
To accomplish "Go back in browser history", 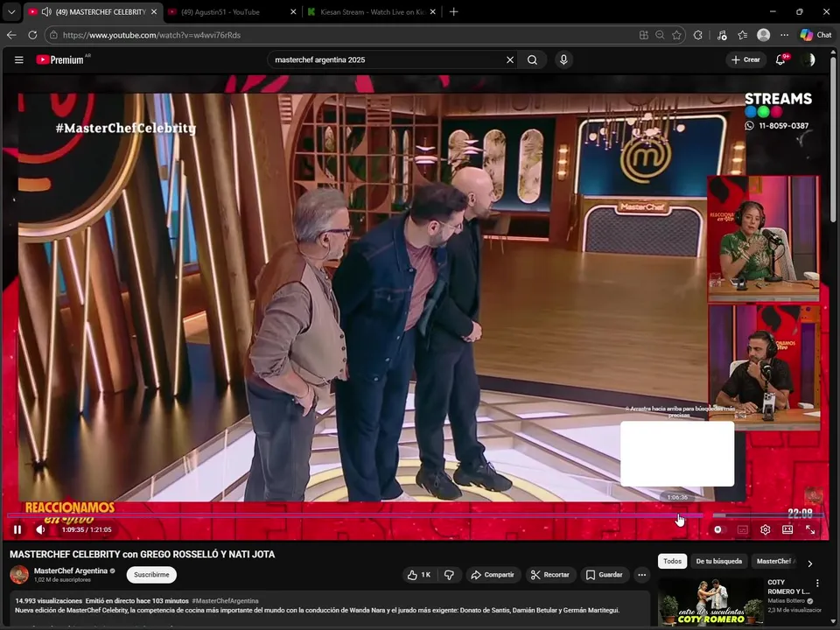I will [x=11, y=35].
